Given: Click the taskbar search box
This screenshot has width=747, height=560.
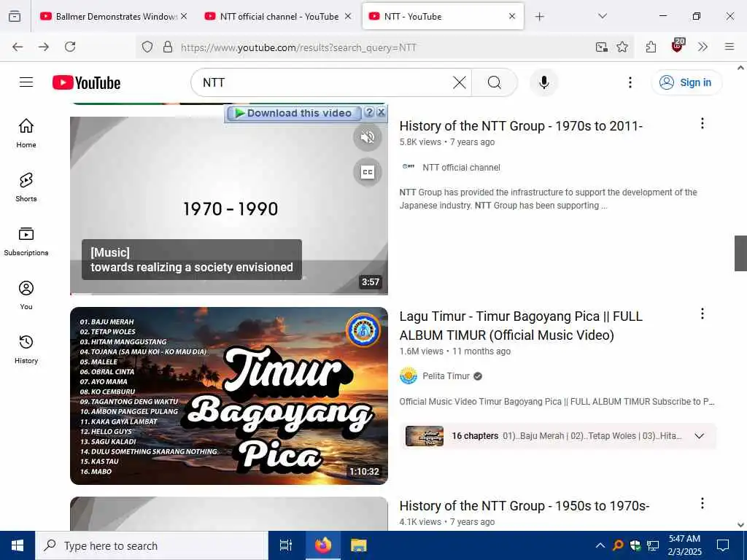Looking at the screenshot, I should tap(152, 545).
